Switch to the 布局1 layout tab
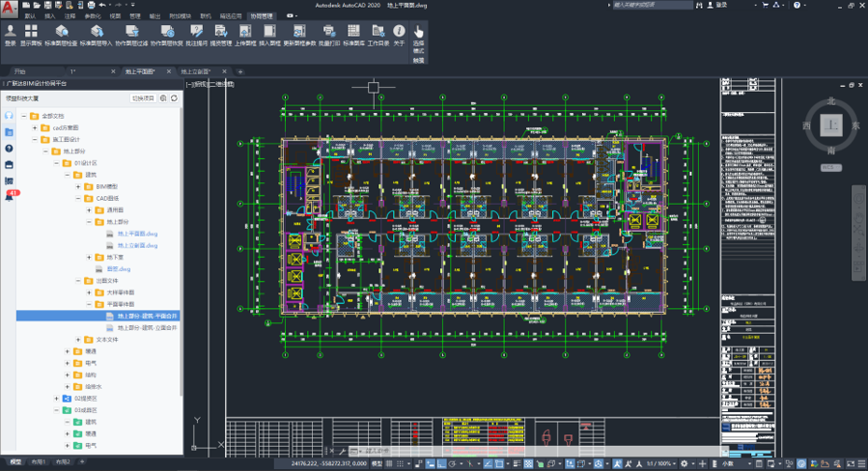868x471 pixels. tap(39, 463)
